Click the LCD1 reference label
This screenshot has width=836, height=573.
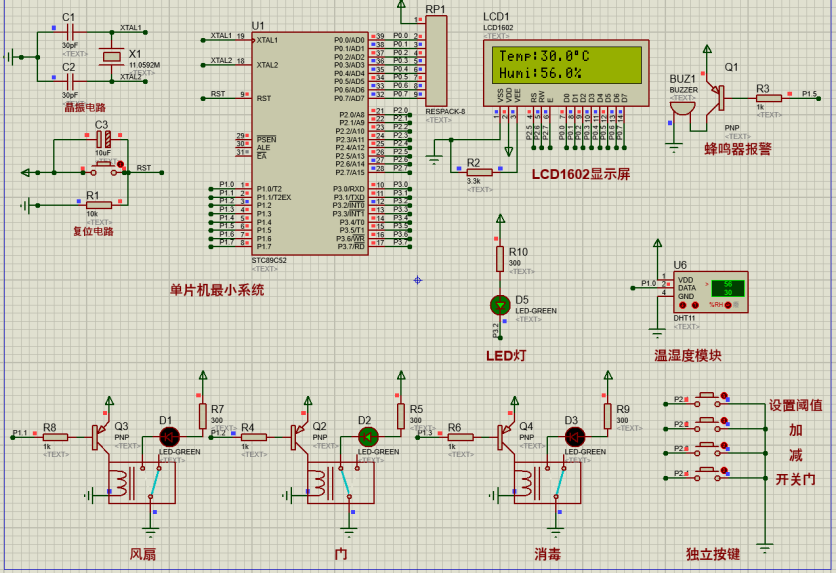click(496, 17)
